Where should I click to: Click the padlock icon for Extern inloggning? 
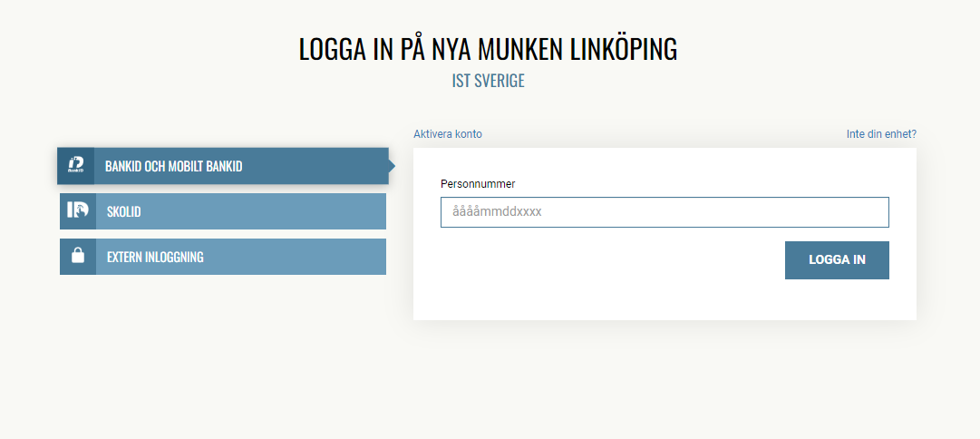(x=77, y=256)
